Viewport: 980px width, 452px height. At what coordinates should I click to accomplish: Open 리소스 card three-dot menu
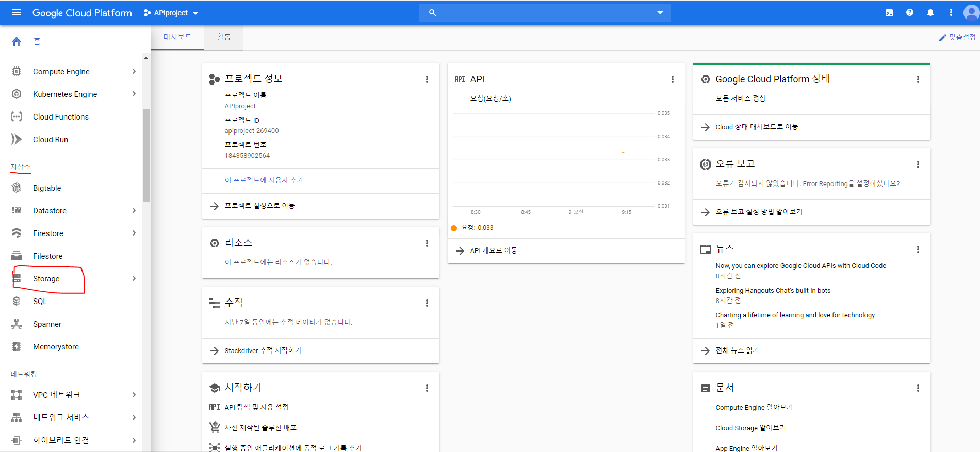[427, 243]
